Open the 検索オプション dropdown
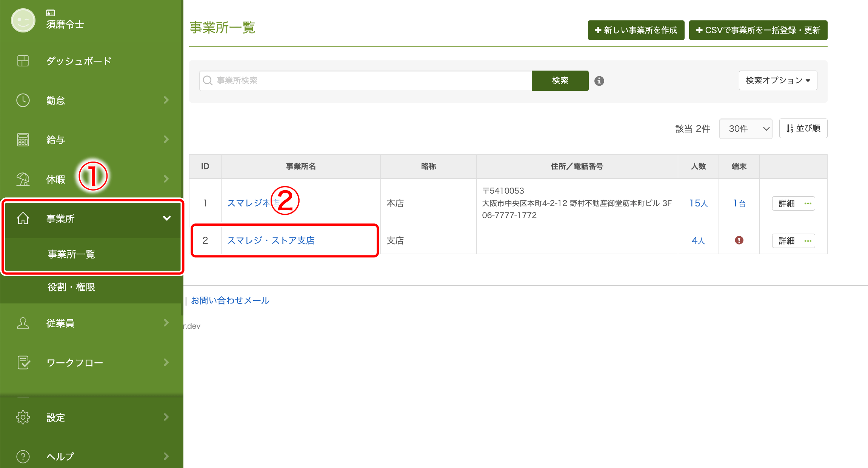This screenshot has height=468, width=868. [778, 80]
